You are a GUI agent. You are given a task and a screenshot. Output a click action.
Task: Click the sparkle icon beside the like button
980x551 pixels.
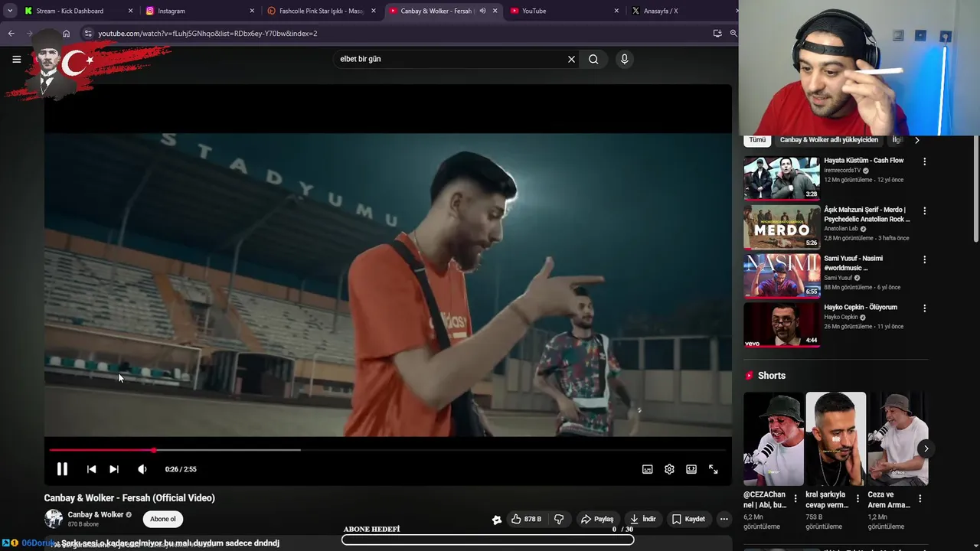click(497, 520)
